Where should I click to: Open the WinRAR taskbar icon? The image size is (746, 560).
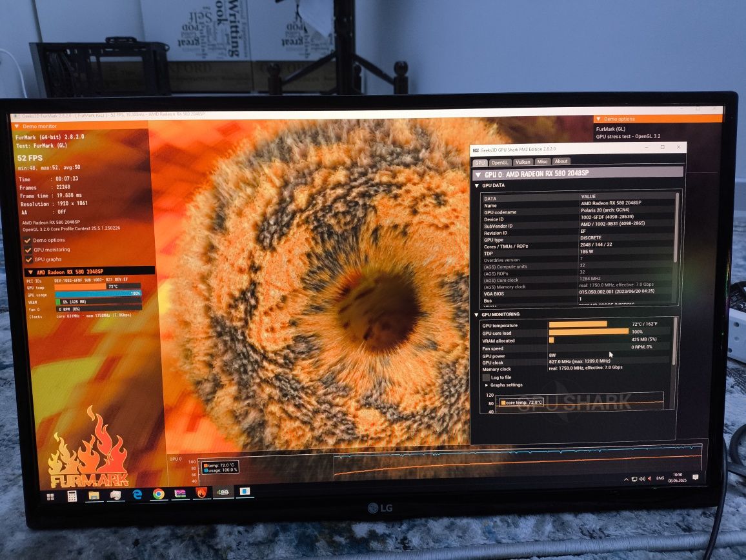[x=180, y=494]
